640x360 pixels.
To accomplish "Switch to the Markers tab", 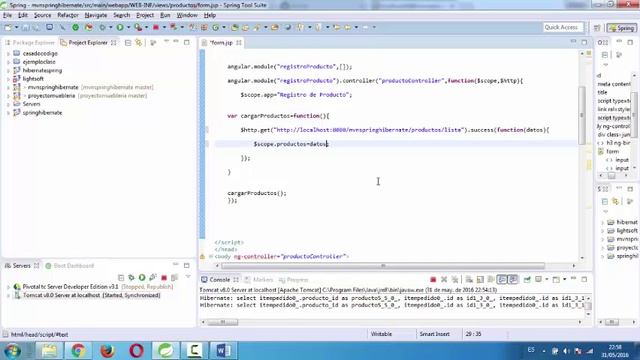I will (259, 280).
